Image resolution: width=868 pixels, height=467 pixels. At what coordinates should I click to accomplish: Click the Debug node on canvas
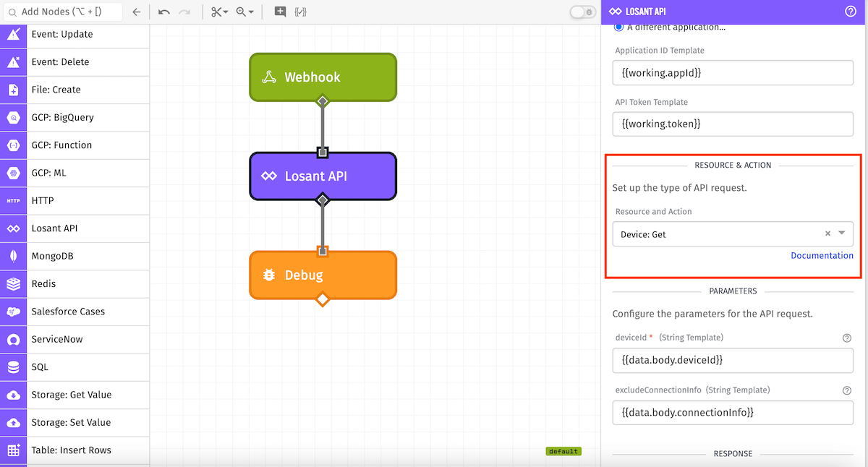tap(323, 275)
